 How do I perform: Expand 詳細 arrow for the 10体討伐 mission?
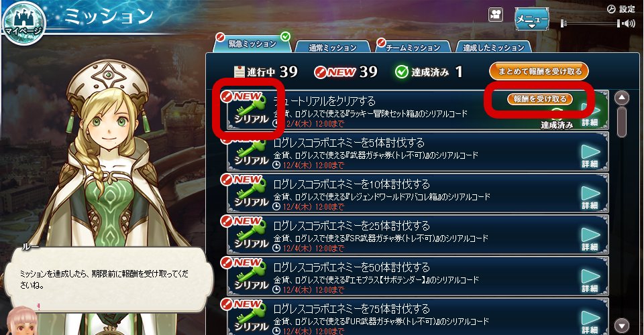pyautogui.click(x=590, y=197)
